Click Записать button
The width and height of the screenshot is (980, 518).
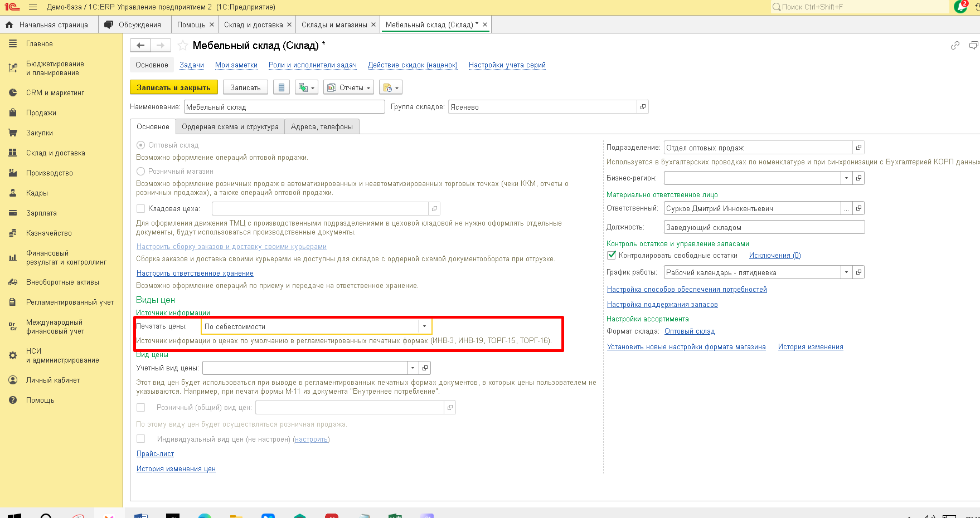[245, 87]
